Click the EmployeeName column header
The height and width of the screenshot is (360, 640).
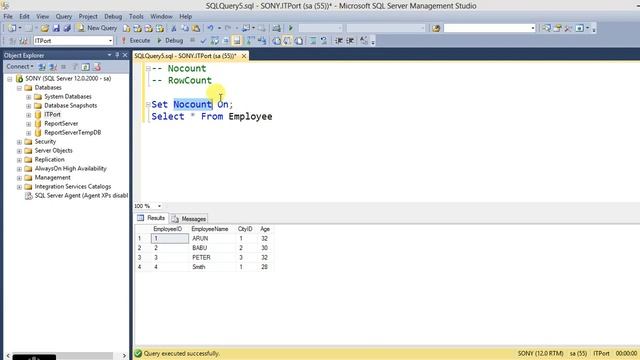tap(210, 229)
